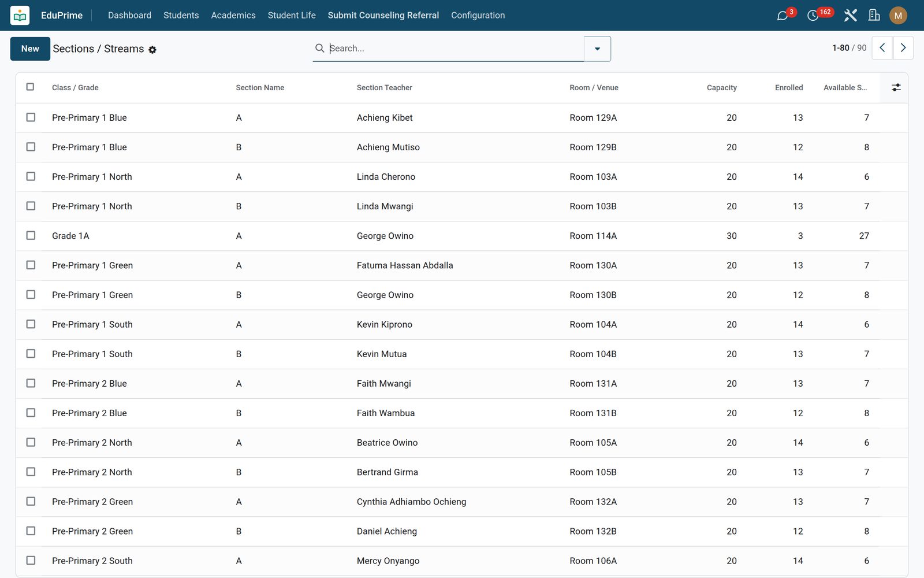This screenshot has width=924, height=578.
Task: Click the New button
Action: [30, 49]
